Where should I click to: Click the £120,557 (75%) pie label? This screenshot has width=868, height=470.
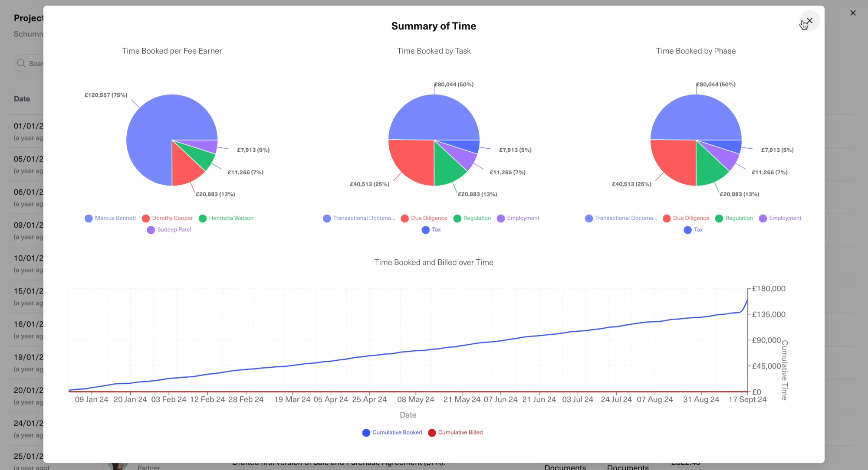[106, 95]
